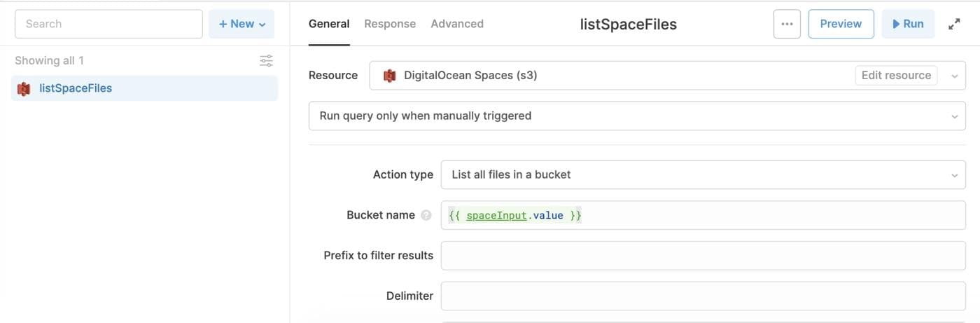Screen dimensions: 980x323
Task: Click the filter sliders icon beside Showing all
Action: click(x=266, y=61)
